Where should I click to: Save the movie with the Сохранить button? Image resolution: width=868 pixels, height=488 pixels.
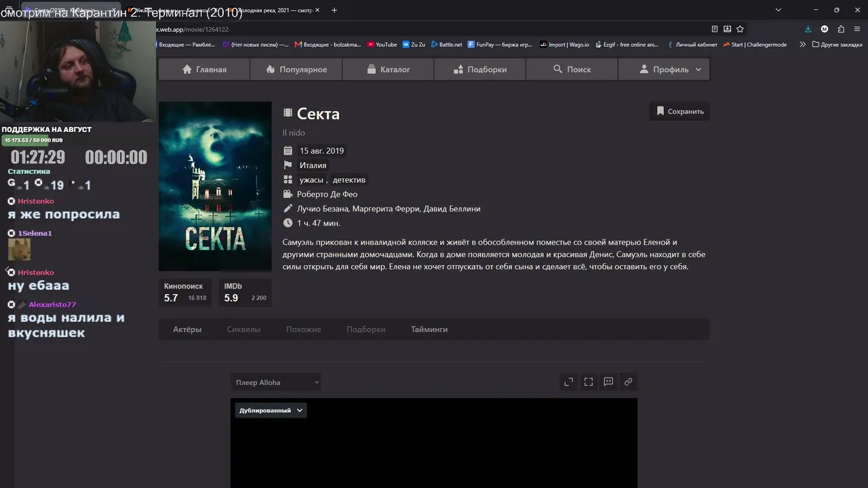pyautogui.click(x=679, y=111)
